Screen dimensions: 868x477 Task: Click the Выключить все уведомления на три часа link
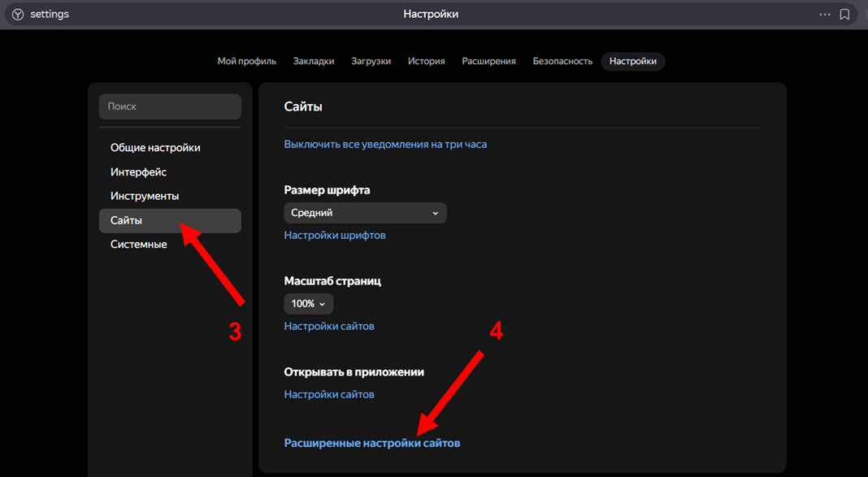pyautogui.click(x=385, y=145)
